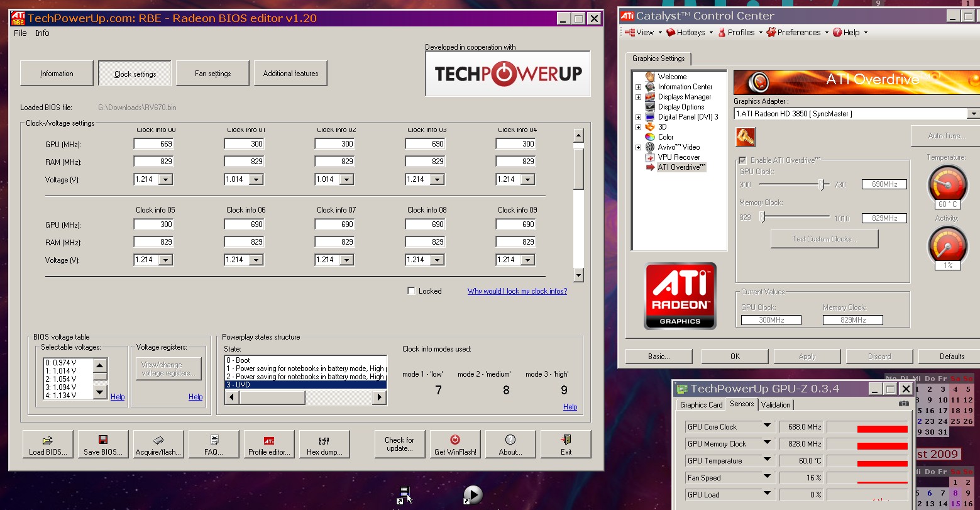Switch to GPU-Z Graphics Card tab

701,405
